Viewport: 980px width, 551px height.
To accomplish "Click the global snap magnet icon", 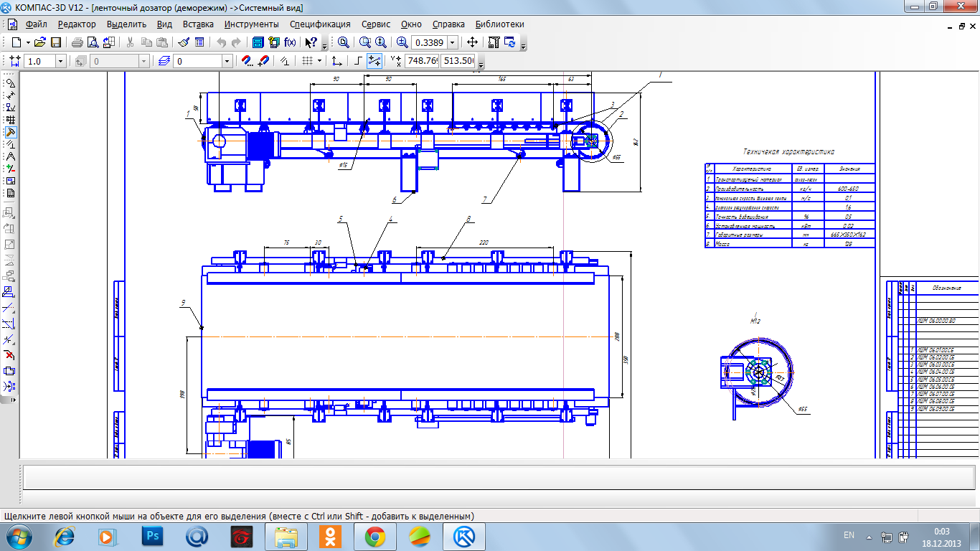I will (x=263, y=61).
